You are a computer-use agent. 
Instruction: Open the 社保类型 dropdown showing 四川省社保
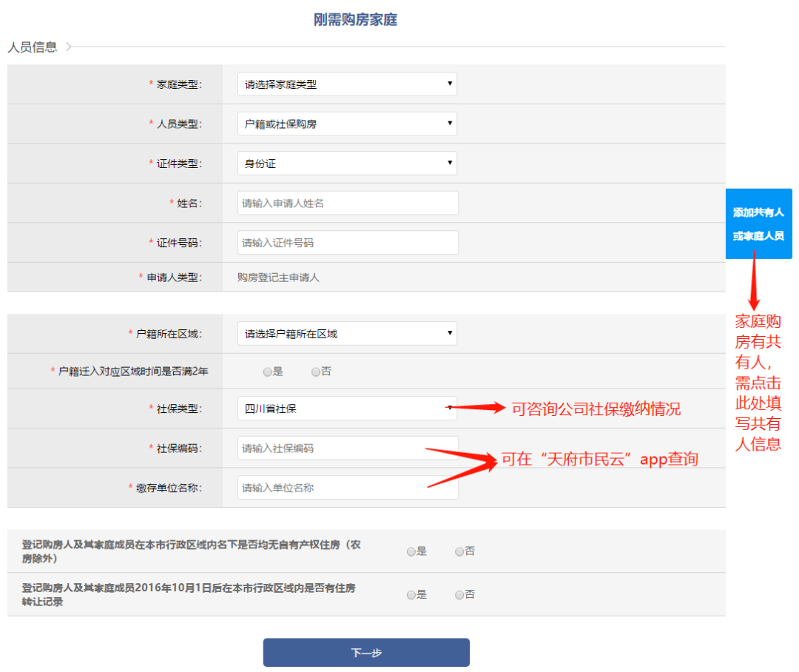[347, 409]
